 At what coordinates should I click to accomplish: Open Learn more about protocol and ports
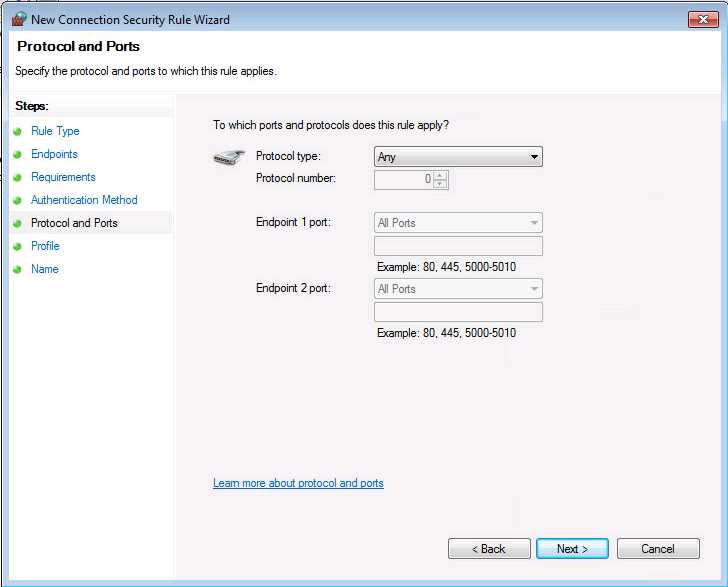tap(298, 483)
